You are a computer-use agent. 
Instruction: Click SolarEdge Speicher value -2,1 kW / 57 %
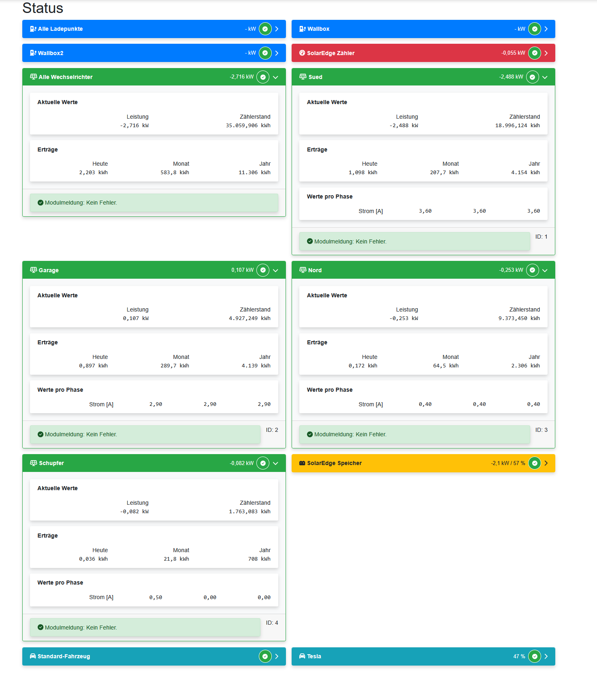pos(508,463)
